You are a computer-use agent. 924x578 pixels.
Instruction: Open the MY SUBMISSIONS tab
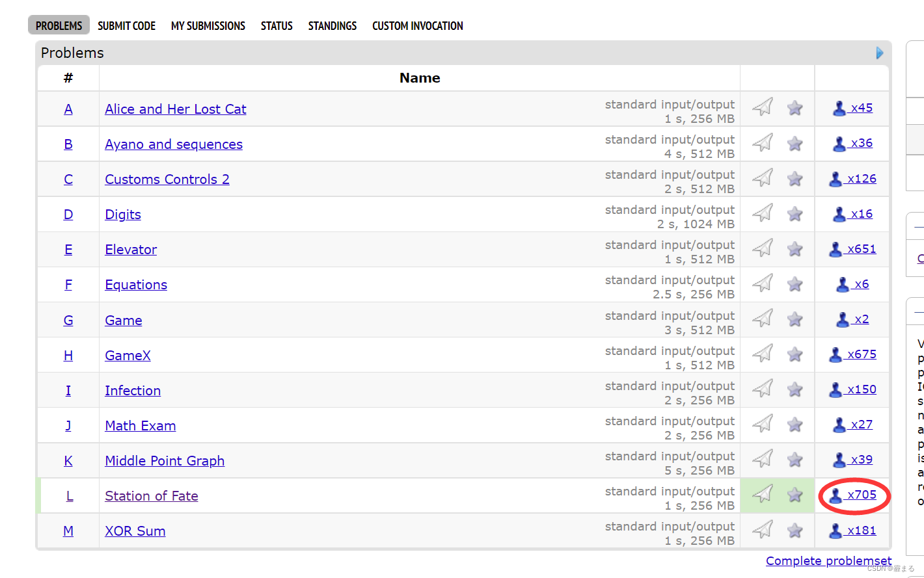pos(208,25)
